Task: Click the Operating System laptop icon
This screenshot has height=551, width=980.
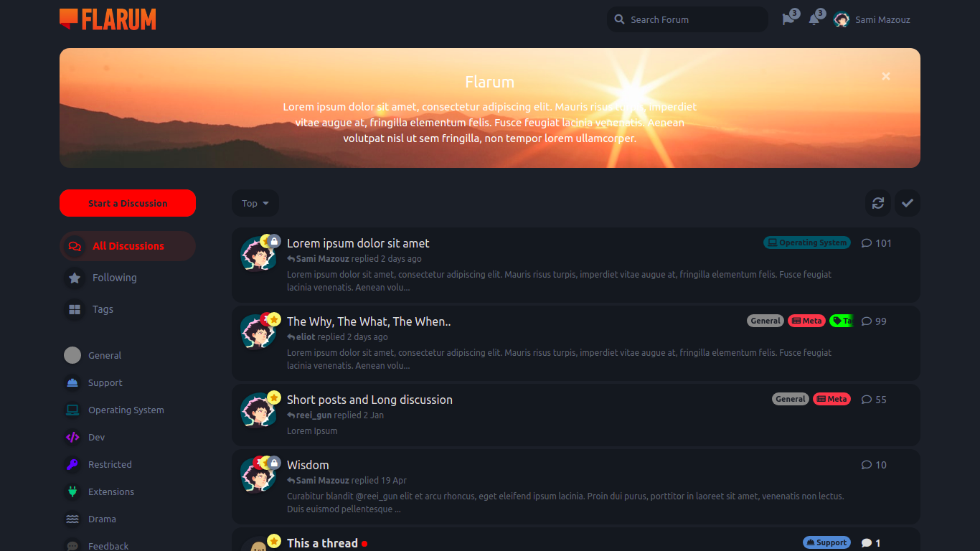Action: click(x=72, y=410)
